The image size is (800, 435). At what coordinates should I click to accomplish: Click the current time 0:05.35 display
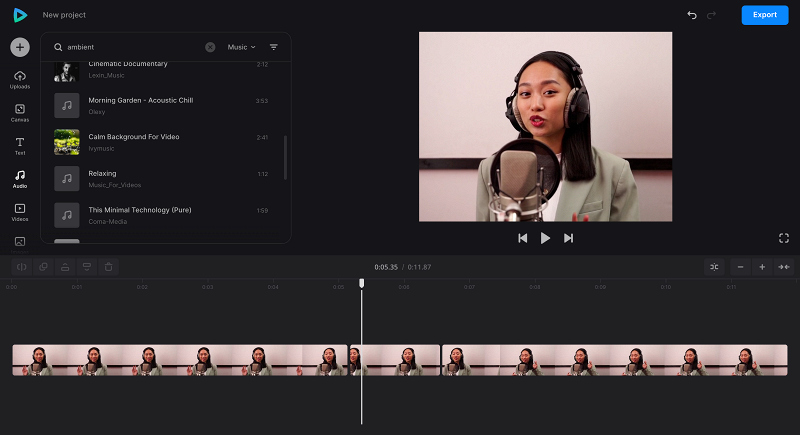tap(386, 267)
